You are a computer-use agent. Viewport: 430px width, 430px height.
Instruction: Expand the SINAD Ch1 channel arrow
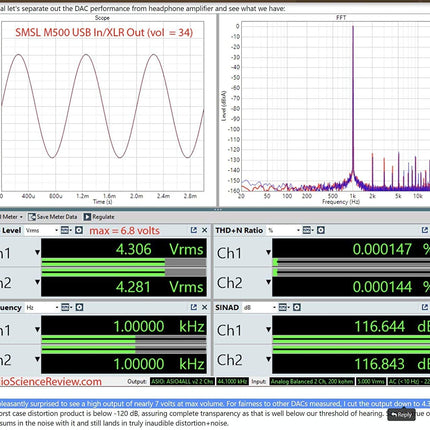[x=268, y=330]
